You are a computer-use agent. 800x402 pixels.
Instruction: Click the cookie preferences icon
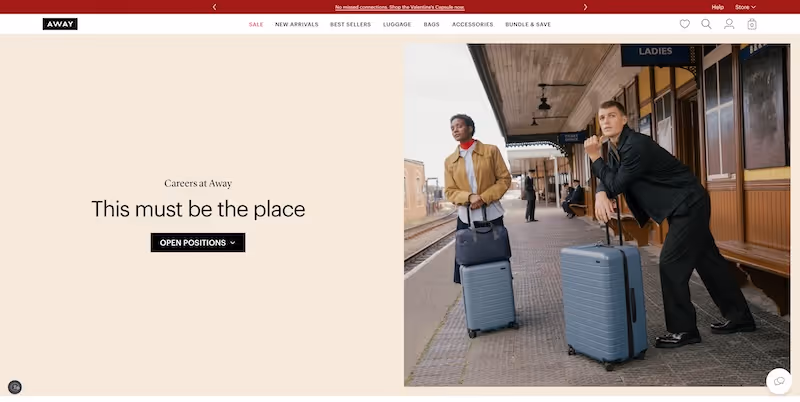[x=15, y=387]
